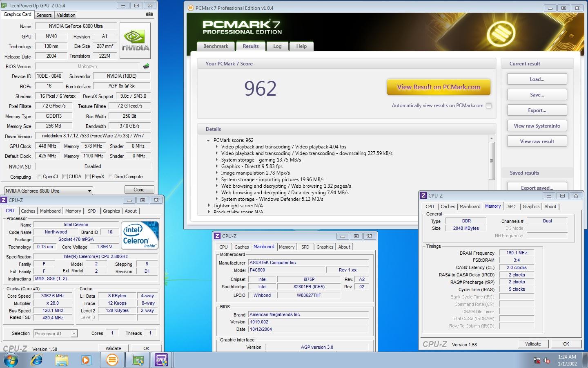Click GPU-Z title bar app icon
This screenshot has height=368, width=588.
click(x=4, y=5)
